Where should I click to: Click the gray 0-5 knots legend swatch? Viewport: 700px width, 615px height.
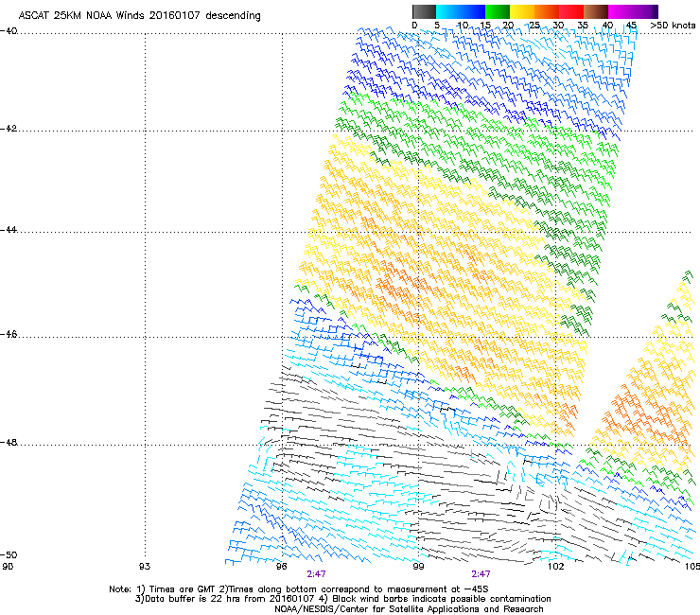(x=424, y=11)
